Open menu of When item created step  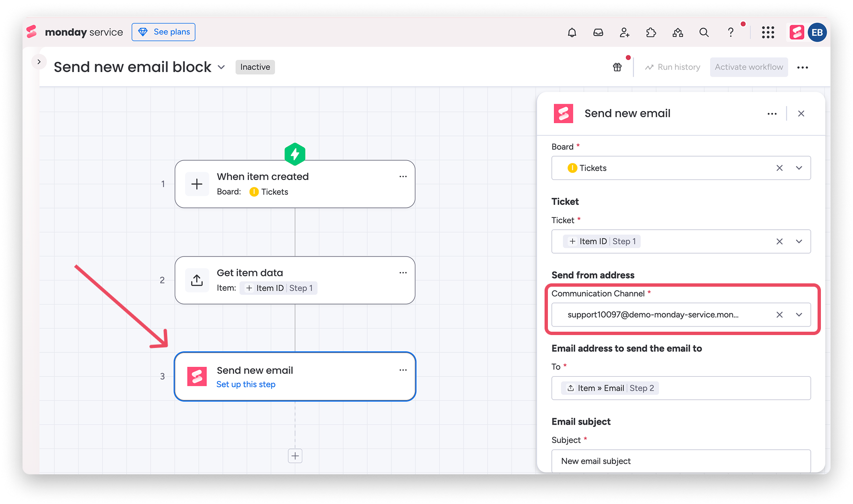coord(403,177)
